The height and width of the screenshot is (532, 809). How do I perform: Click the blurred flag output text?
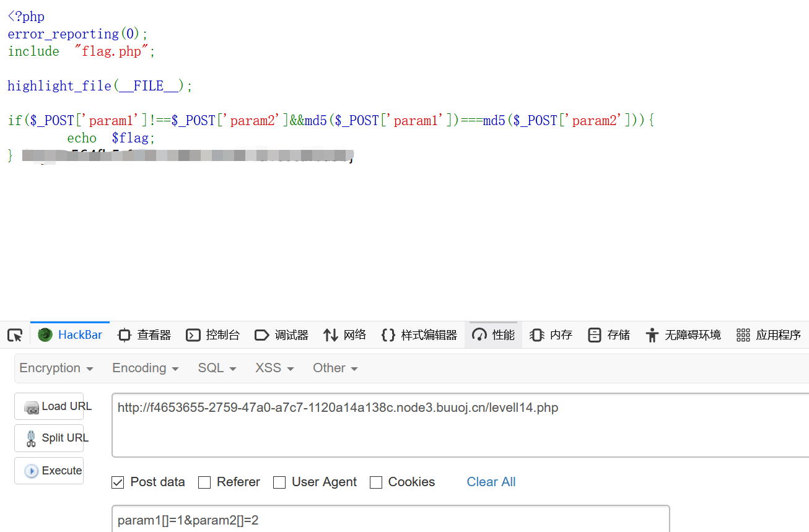tap(188, 155)
